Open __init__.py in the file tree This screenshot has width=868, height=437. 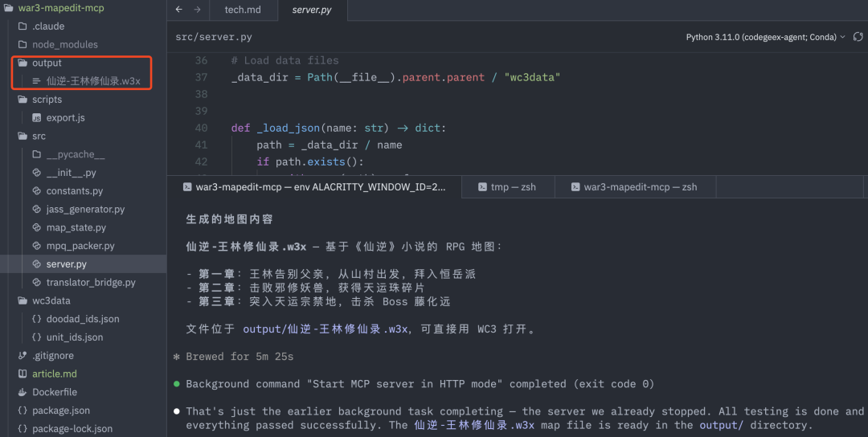tap(71, 172)
